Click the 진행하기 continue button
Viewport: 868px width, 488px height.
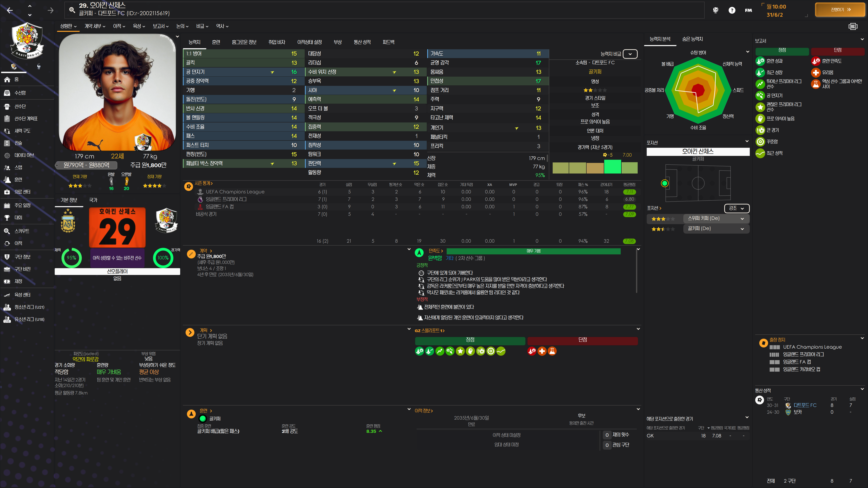coord(840,10)
